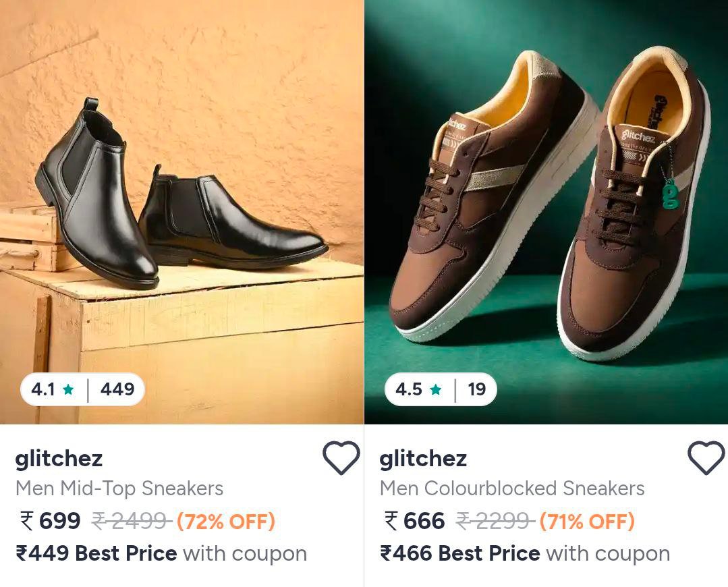The width and height of the screenshot is (728, 587).
Task: Open glitchez brand above Men Colourblocked Sneakers
Action: 423,458
